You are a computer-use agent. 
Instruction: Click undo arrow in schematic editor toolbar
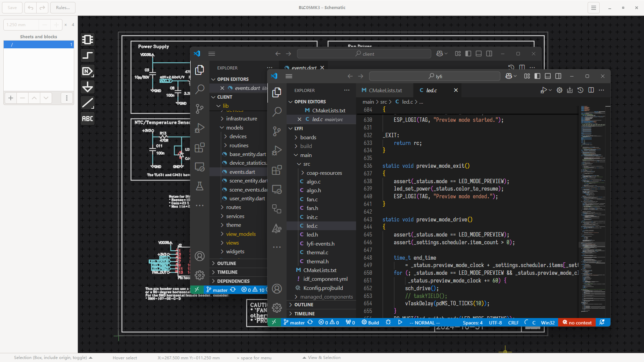coord(31,7)
